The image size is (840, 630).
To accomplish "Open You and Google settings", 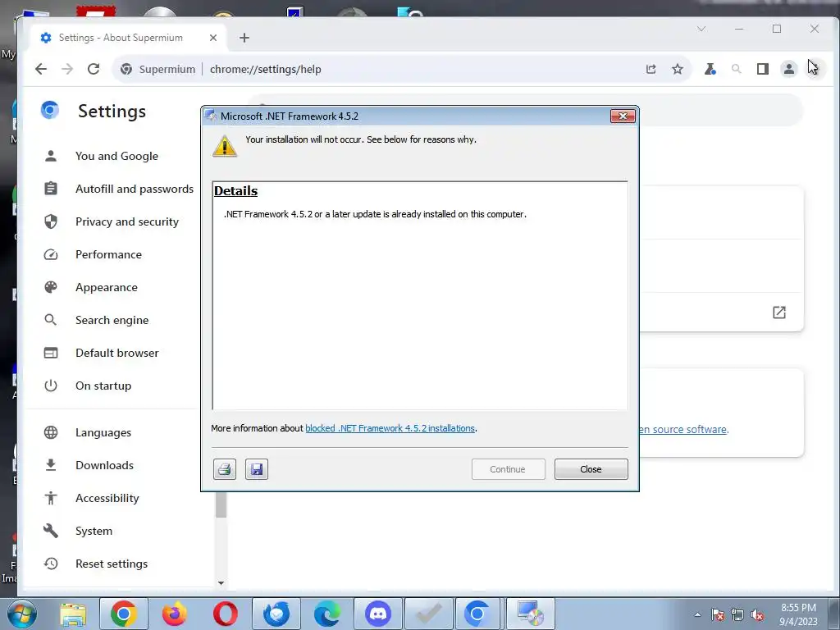I will pos(116,156).
